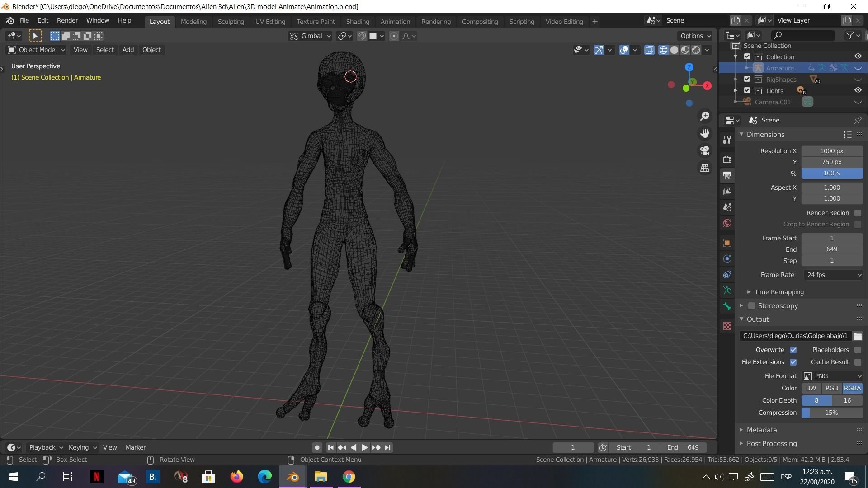Disable the Overwrite checkbox
The height and width of the screenshot is (488, 868).
point(793,350)
